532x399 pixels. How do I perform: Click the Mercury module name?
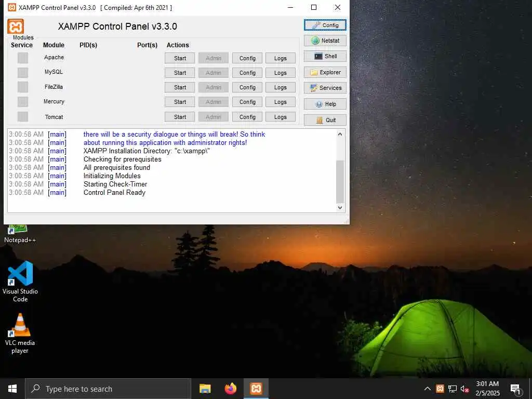coord(54,101)
